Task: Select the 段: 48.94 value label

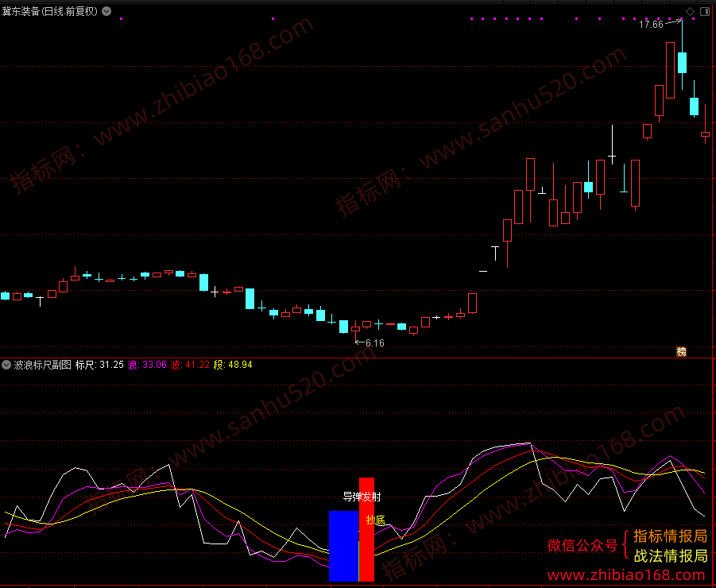Action: point(233,365)
